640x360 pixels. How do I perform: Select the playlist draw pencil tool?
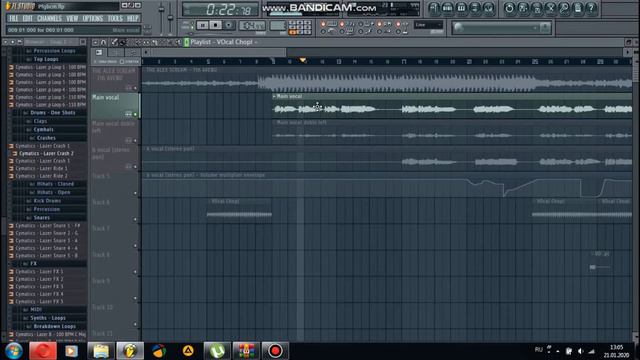click(114, 42)
